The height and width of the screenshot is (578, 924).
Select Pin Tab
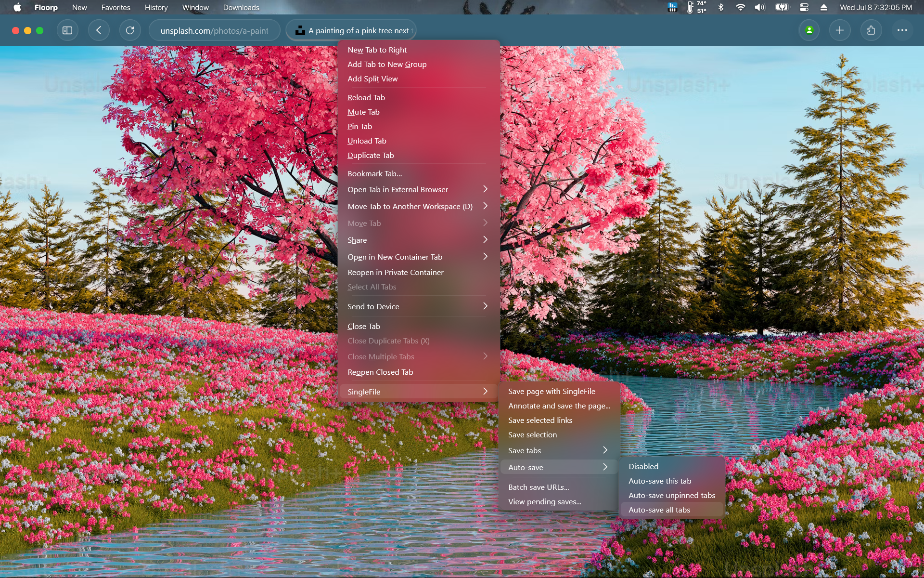coord(419,126)
